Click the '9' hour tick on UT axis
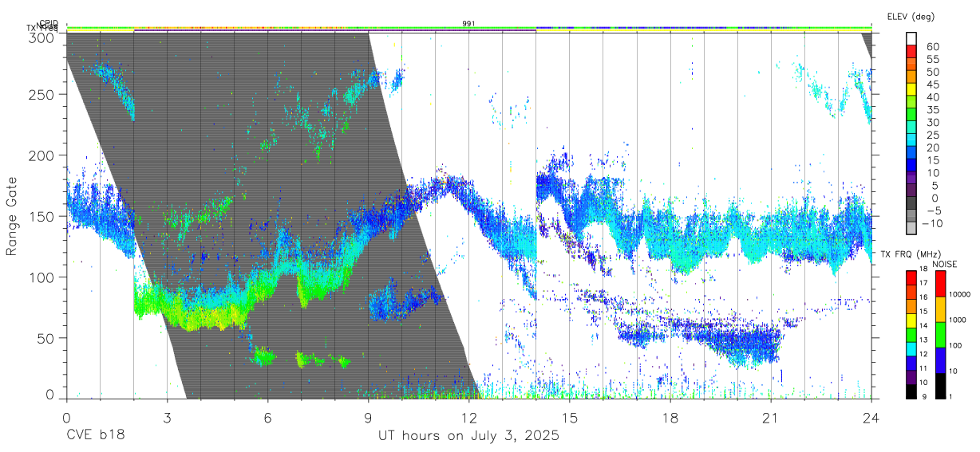The image size is (980, 452). [368, 418]
